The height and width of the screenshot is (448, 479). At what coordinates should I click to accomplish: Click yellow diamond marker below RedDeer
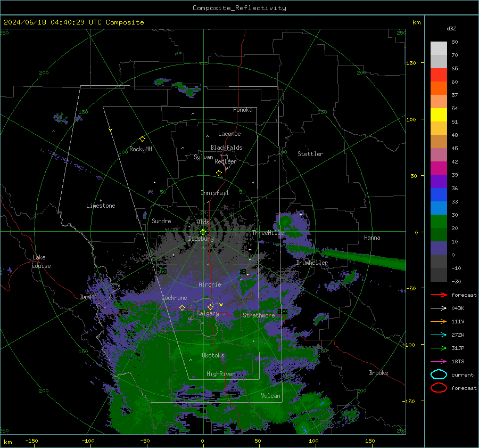tap(219, 173)
